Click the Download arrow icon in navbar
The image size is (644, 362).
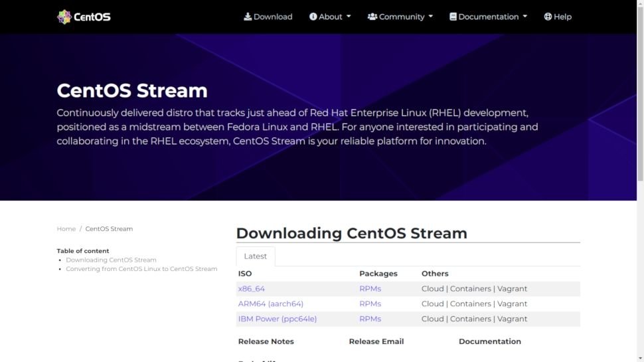click(248, 17)
